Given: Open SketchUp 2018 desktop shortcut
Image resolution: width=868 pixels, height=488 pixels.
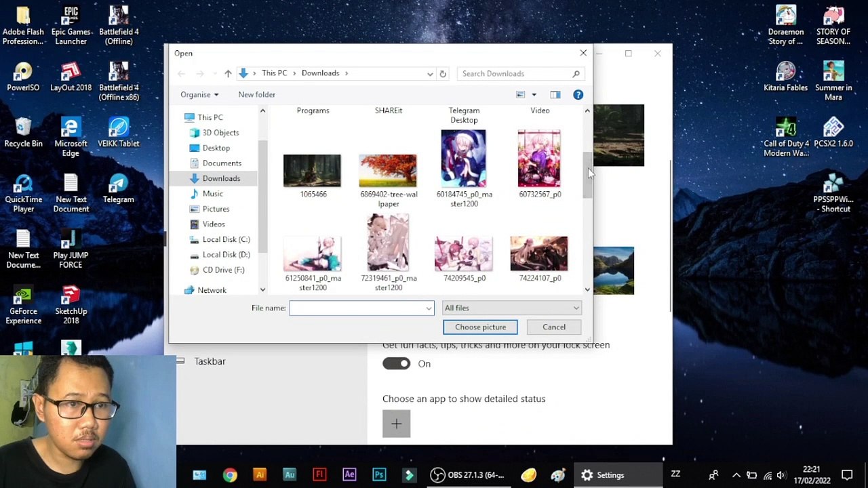Looking at the screenshot, I should pos(71,306).
